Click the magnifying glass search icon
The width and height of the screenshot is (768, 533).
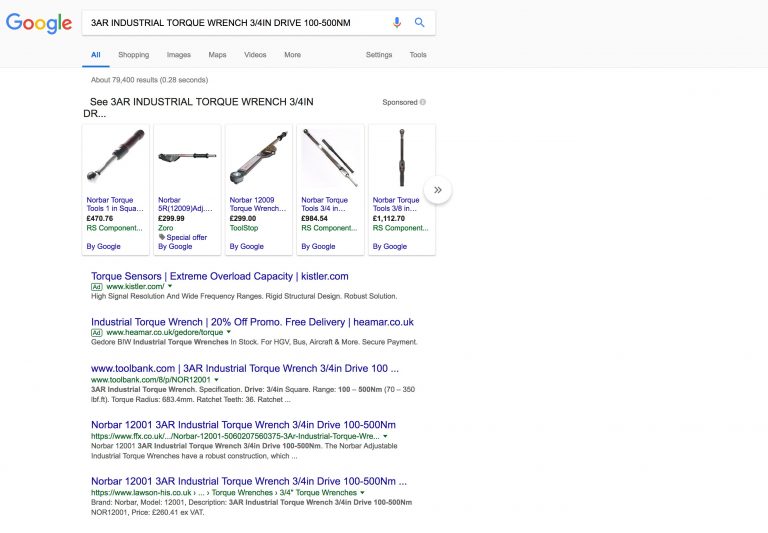[419, 23]
